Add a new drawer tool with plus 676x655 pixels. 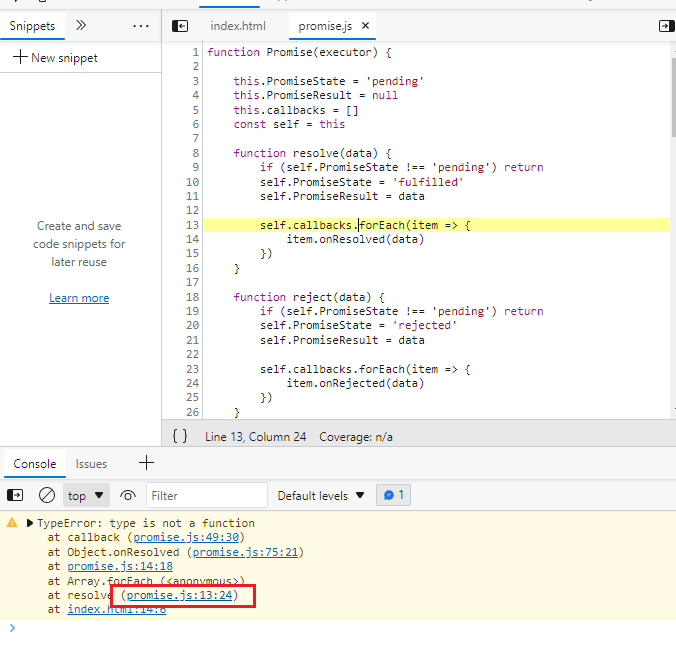[x=146, y=463]
